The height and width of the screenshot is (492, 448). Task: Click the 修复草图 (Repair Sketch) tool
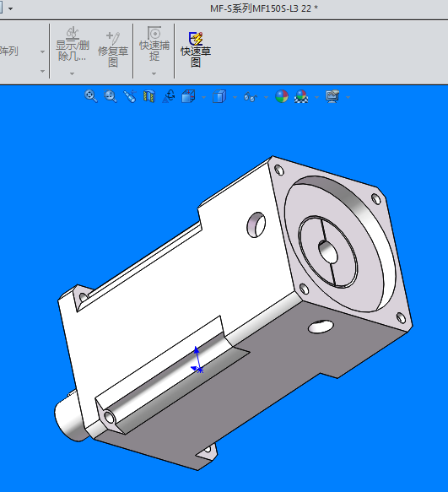click(113, 50)
